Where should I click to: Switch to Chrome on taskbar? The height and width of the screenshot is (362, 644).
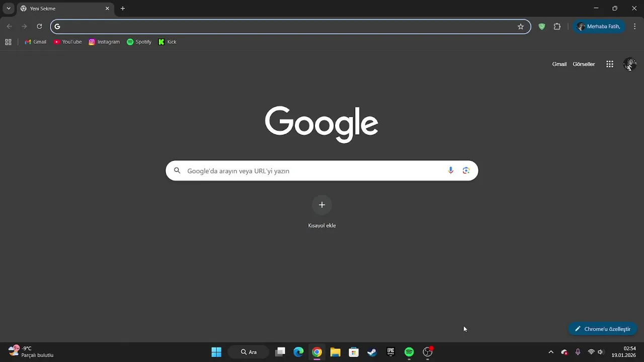click(317, 352)
